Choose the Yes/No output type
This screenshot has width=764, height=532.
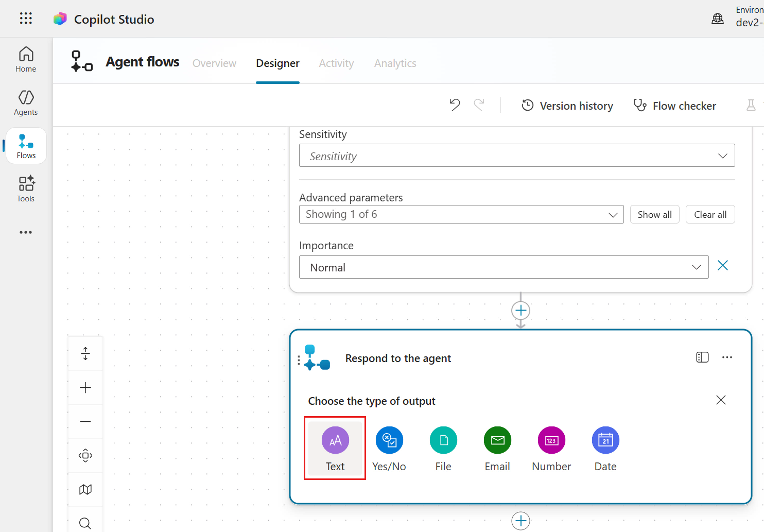tap(389, 449)
